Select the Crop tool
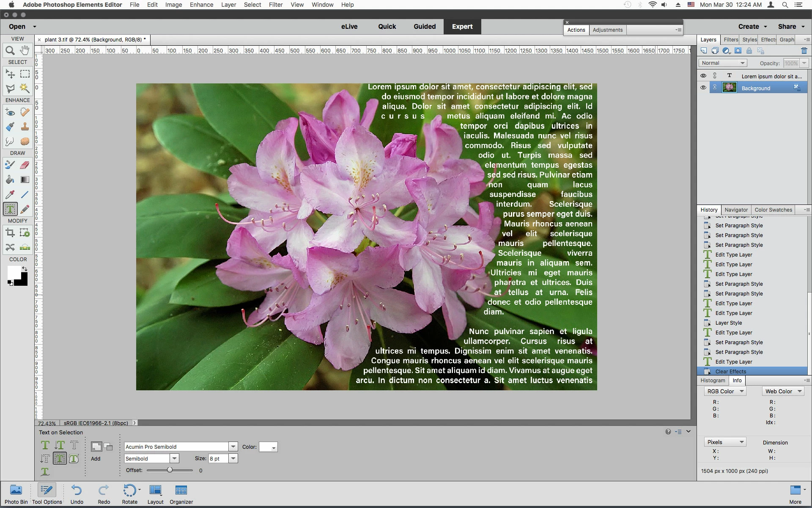 [10, 232]
